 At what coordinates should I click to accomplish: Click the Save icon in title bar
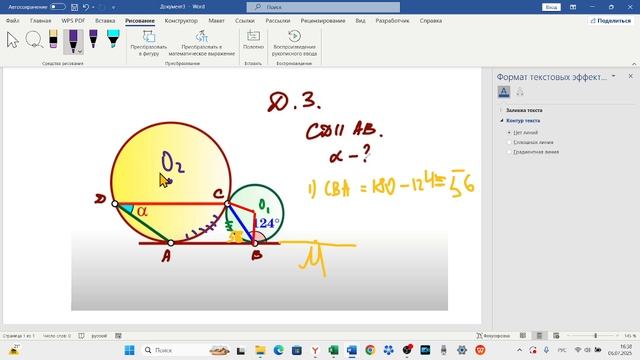74,7
